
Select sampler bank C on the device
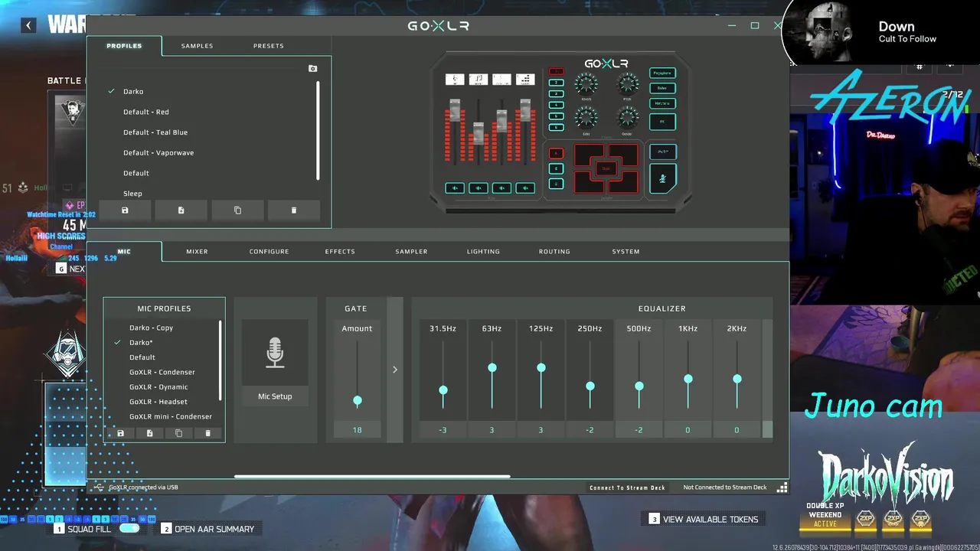point(556,184)
